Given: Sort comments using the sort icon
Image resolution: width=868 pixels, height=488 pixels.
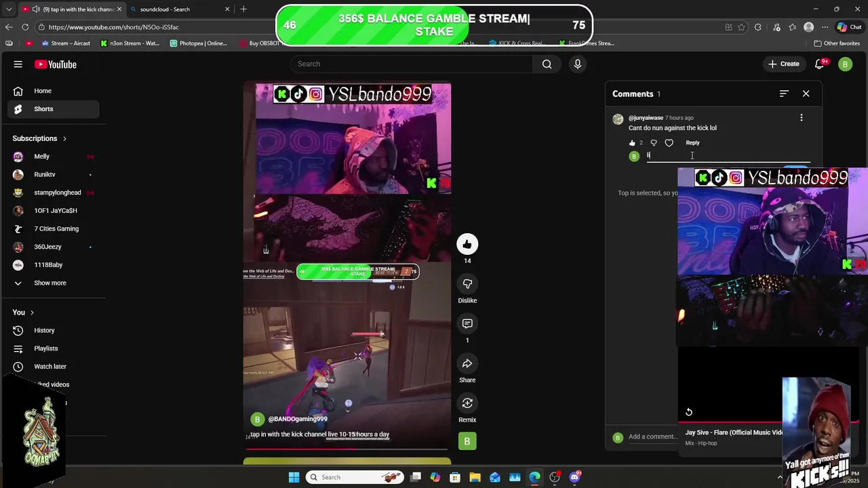Looking at the screenshot, I should point(784,94).
